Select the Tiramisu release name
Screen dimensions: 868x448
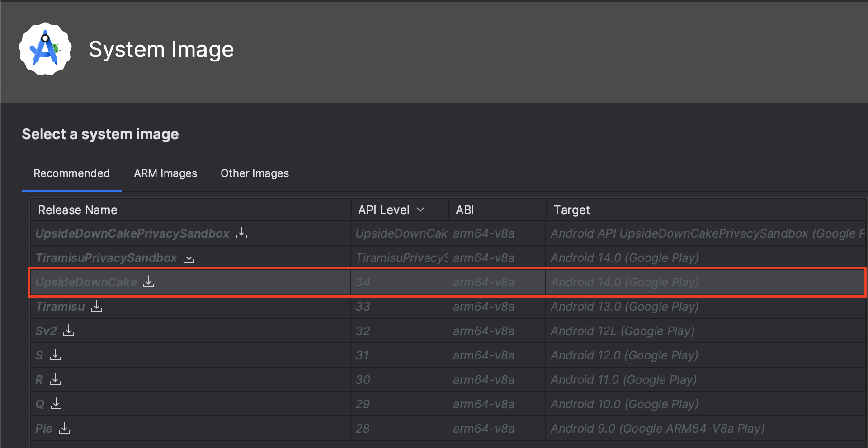pos(60,307)
